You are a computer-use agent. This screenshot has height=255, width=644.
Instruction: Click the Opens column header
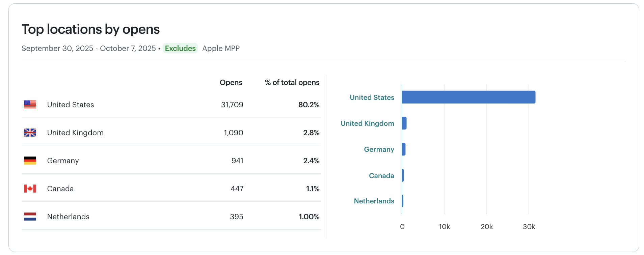click(231, 83)
